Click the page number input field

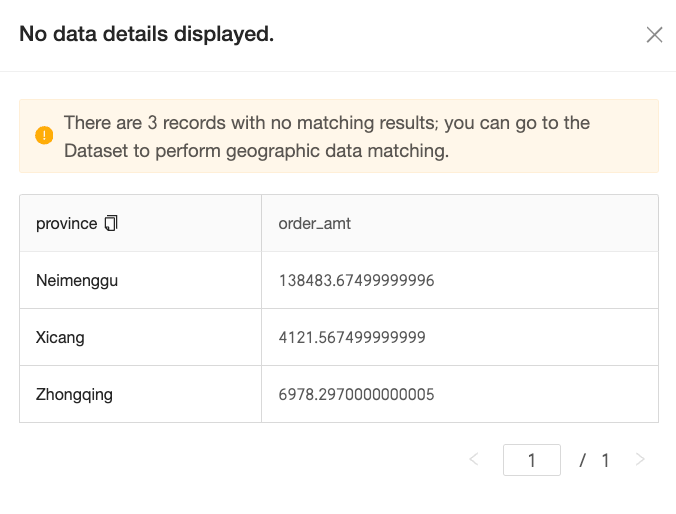[532, 460]
